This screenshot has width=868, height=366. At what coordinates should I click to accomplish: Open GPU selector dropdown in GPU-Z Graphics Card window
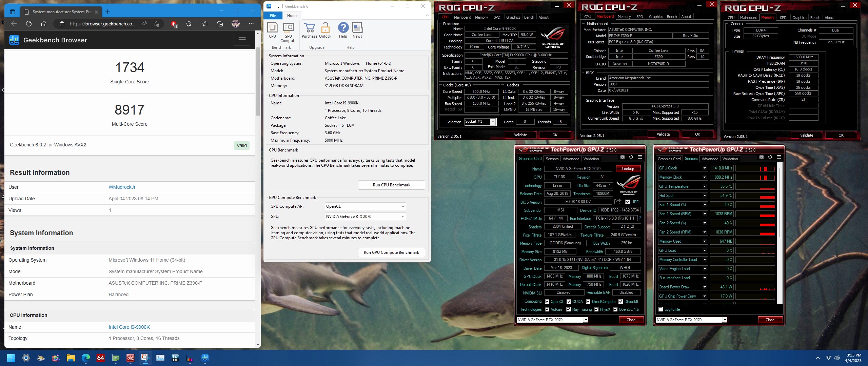(552, 320)
